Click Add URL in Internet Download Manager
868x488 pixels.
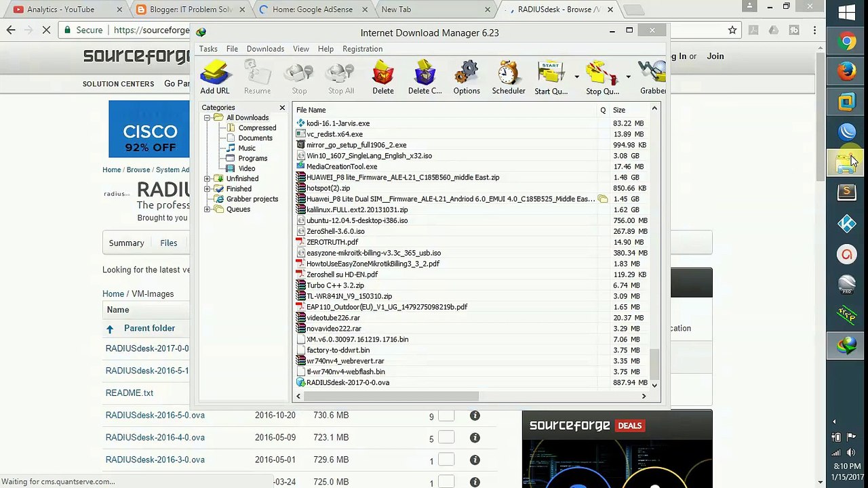coord(214,78)
